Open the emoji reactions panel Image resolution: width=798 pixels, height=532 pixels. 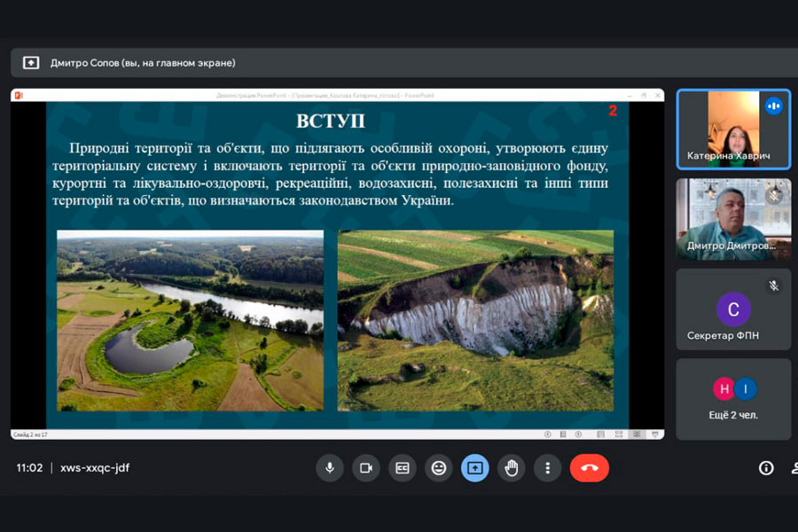[x=439, y=468]
